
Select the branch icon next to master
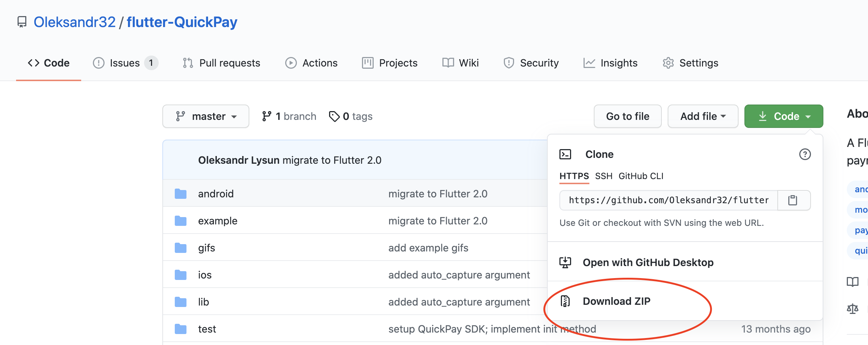point(180,116)
